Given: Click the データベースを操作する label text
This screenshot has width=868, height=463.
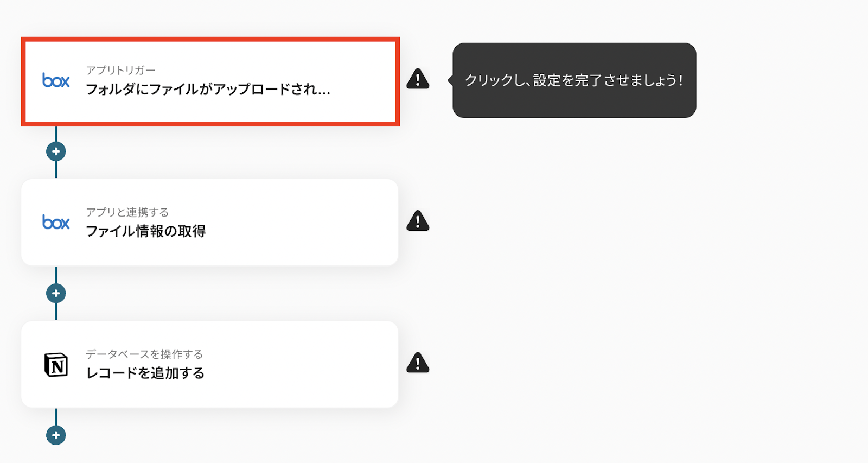Looking at the screenshot, I should [144, 354].
